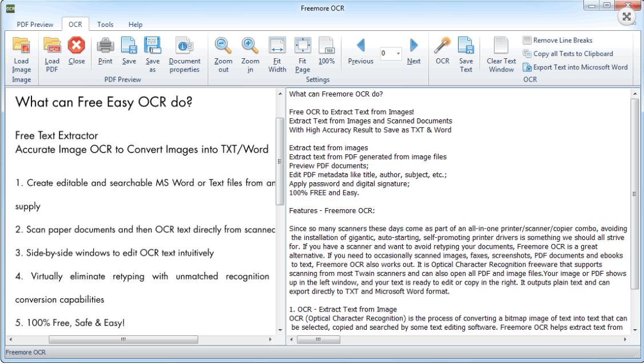Image resolution: width=644 pixels, height=364 pixels.
Task: Click the down arrow of the image pane scrollbar
Action: [280, 330]
